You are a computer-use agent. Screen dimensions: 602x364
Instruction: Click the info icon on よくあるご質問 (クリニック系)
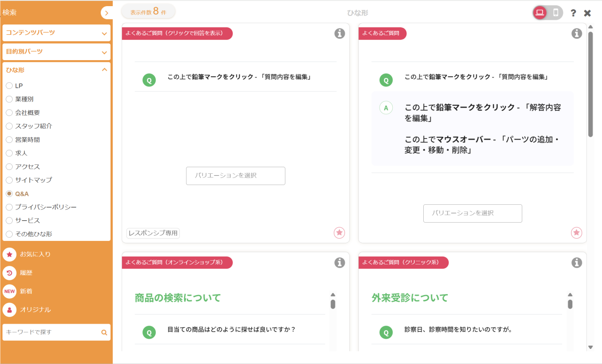coord(577,263)
